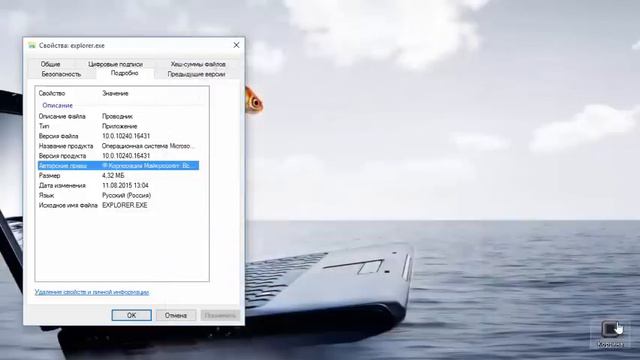640x360 pixels.
Task: Click the explorer.exe properties title icon
Action: [x=32, y=45]
